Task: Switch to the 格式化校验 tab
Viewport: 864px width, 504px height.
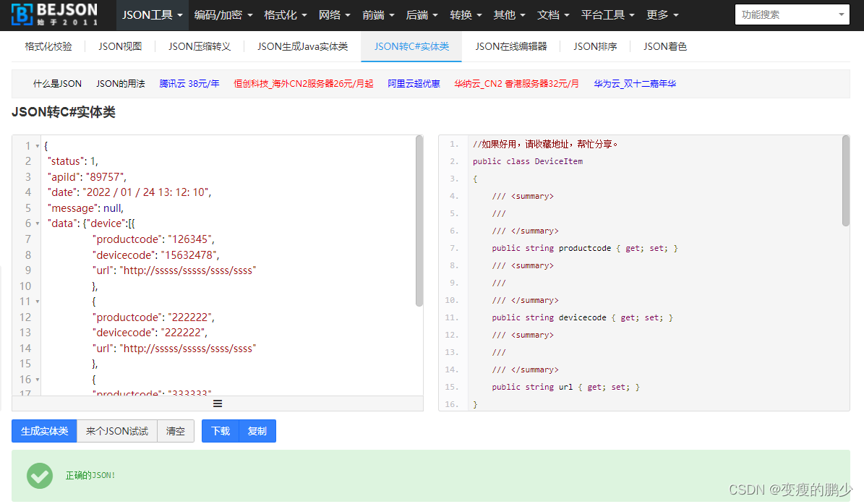Action: [48, 46]
